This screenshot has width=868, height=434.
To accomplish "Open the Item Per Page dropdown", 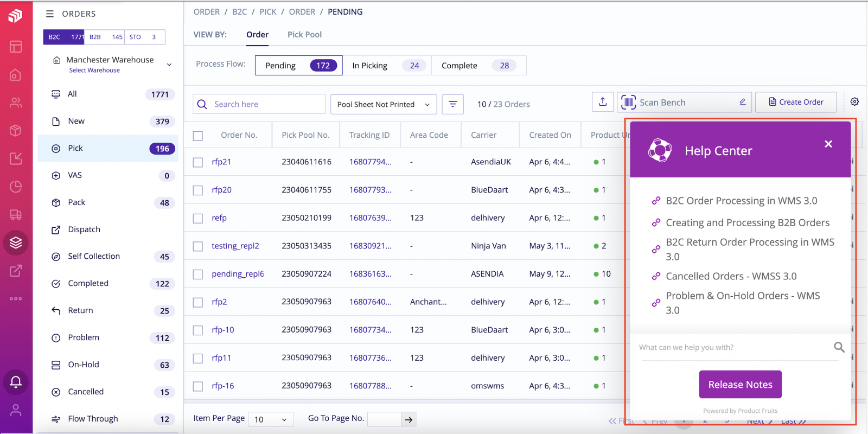I will tap(271, 419).
